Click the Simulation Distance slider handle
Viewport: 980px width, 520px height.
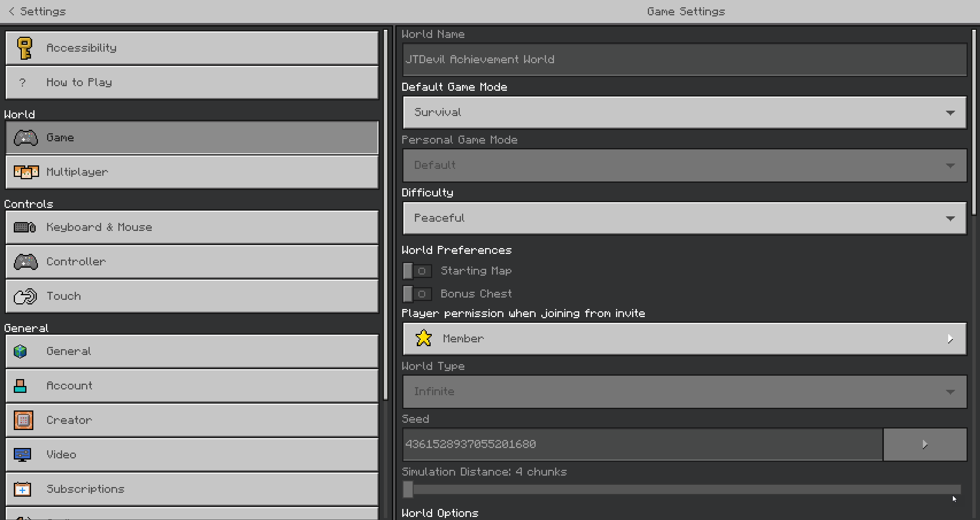(x=408, y=489)
